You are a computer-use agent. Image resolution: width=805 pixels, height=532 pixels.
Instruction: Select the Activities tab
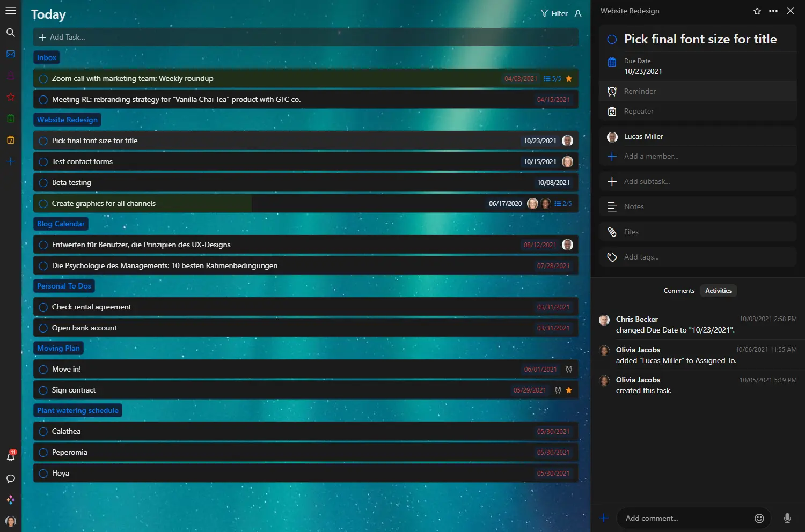tap(718, 291)
